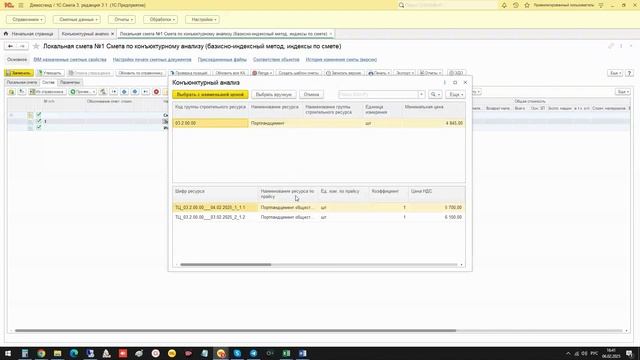Image resolution: width=640 pixels, height=360 pixels.
Task: Add this document to favorites via star
Action: click(x=36, y=46)
